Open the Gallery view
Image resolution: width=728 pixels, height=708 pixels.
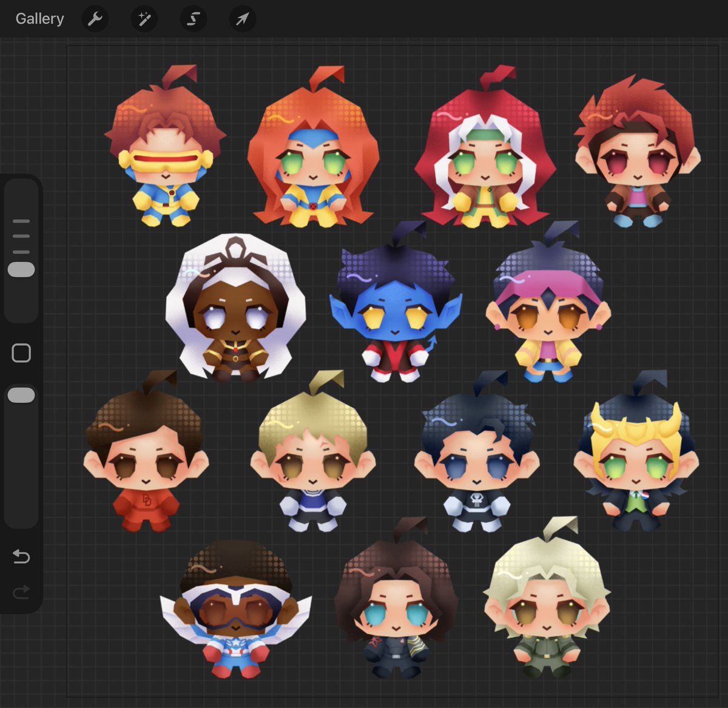[x=39, y=19]
